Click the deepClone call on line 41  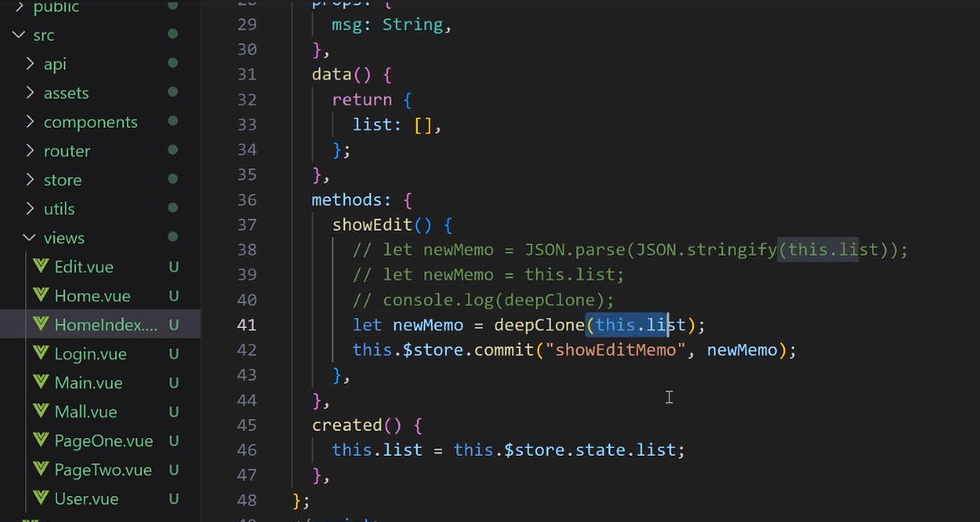pyautogui.click(x=539, y=325)
